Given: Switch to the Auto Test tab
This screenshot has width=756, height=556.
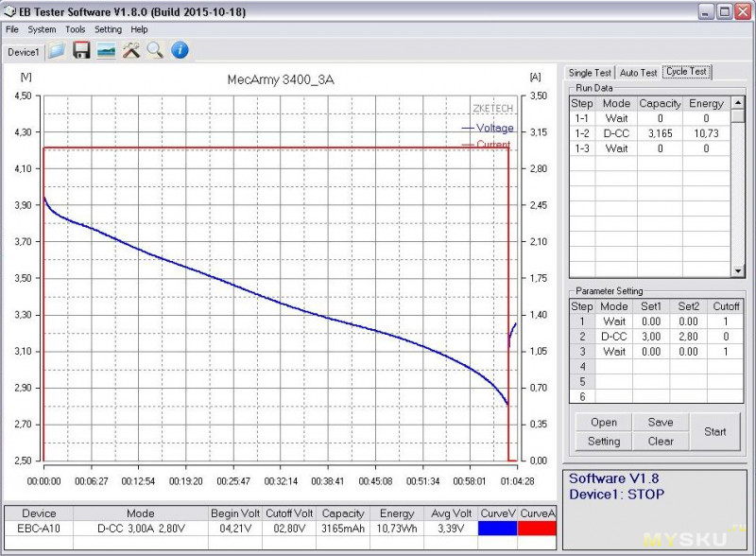Looking at the screenshot, I should [639, 73].
